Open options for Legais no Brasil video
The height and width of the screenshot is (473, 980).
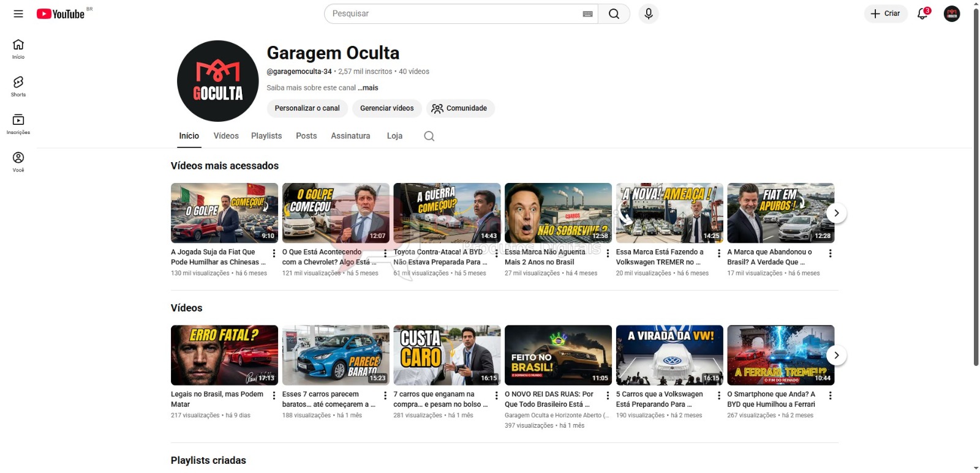[274, 396]
